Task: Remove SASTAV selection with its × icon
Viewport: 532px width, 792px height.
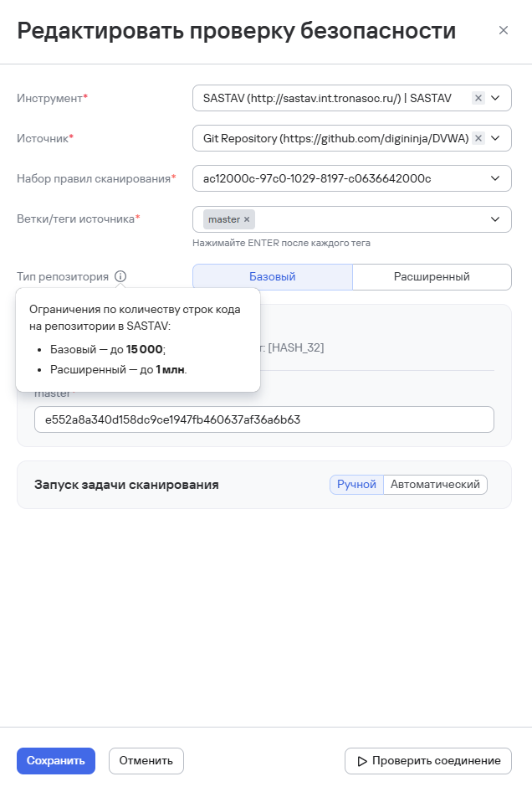Action: pos(478,97)
